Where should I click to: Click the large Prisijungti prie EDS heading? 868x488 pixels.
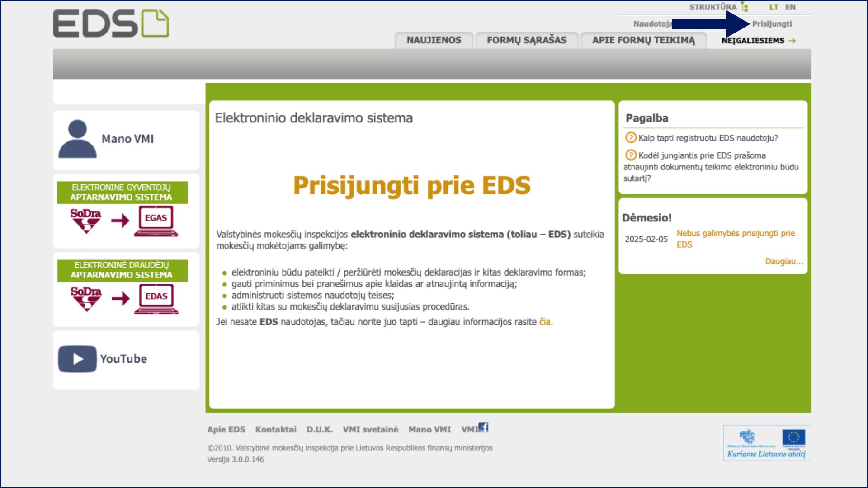[x=411, y=185]
